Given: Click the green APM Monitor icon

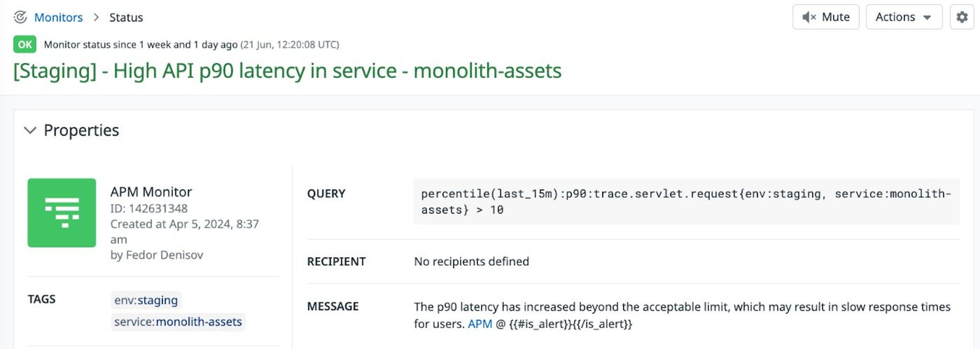Looking at the screenshot, I should [62, 213].
